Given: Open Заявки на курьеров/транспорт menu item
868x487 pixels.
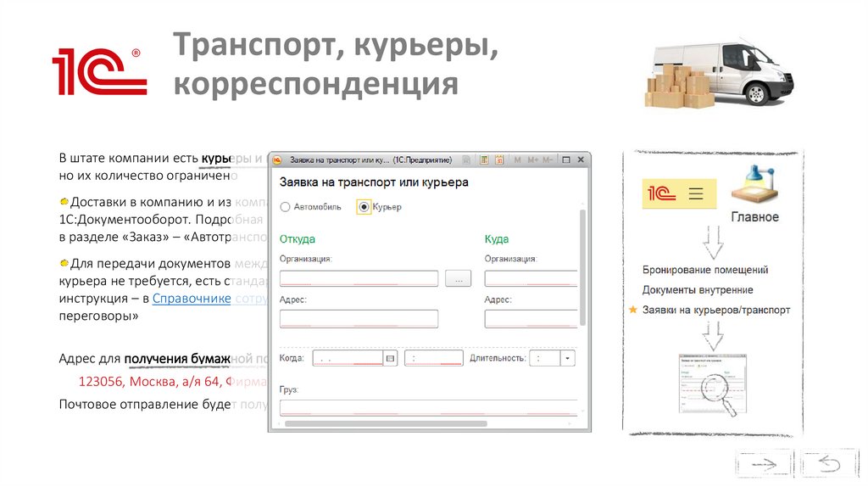Looking at the screenshot, I should pyautogui.click(x=715, y=311).
